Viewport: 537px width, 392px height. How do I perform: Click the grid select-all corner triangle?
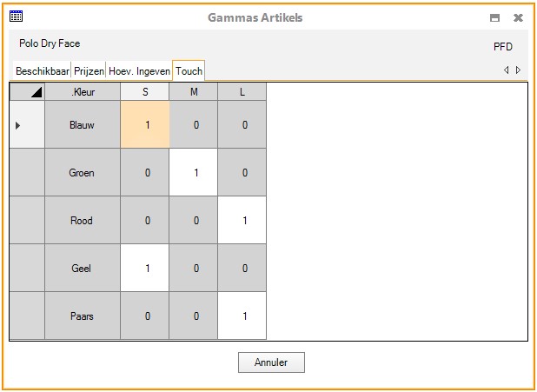tap(27, 91)
